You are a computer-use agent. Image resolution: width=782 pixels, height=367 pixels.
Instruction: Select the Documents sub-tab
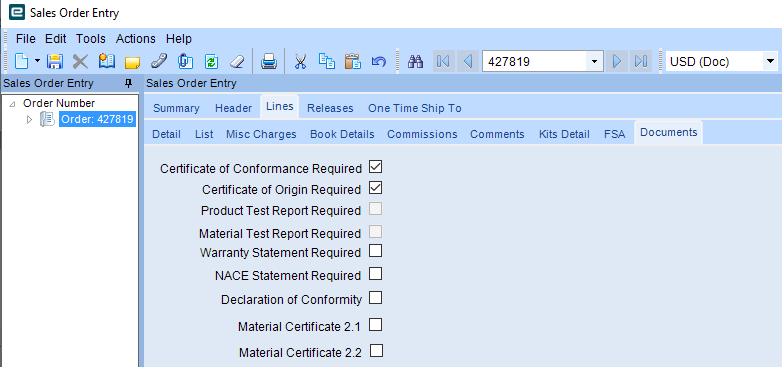668,133
